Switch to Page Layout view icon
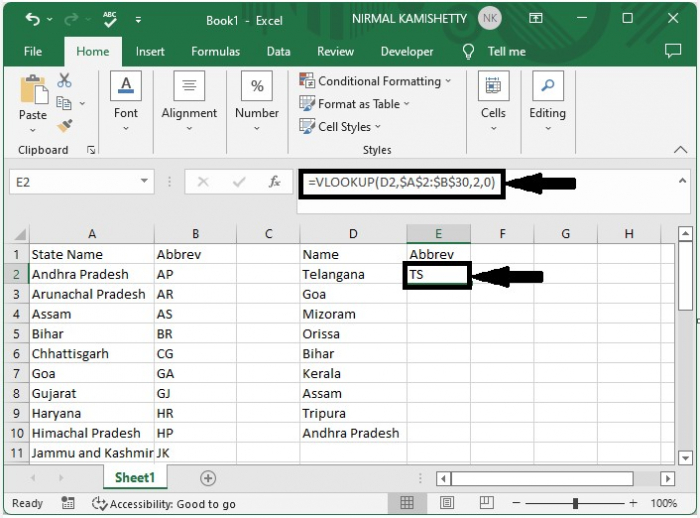 [446, 503]
